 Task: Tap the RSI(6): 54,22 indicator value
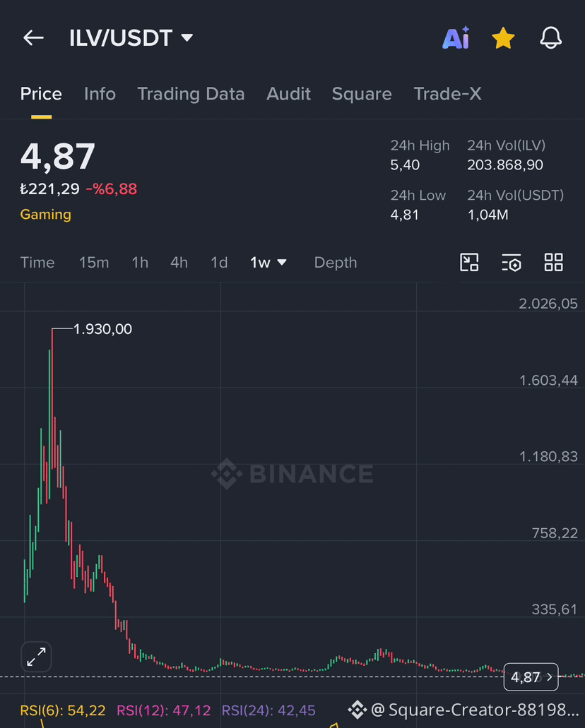pyautogui.click(x=63, y=710)
